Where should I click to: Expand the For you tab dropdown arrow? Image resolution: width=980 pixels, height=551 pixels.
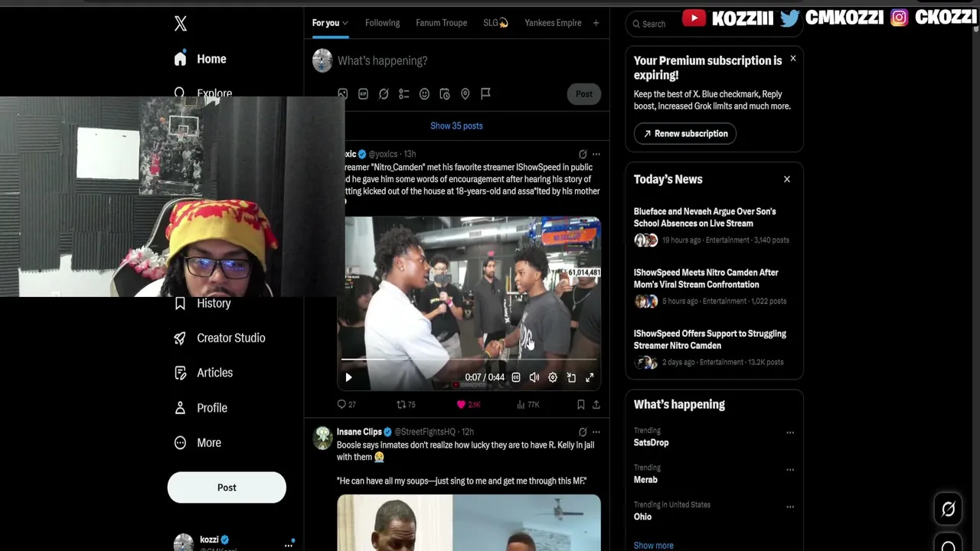(345, 23)
